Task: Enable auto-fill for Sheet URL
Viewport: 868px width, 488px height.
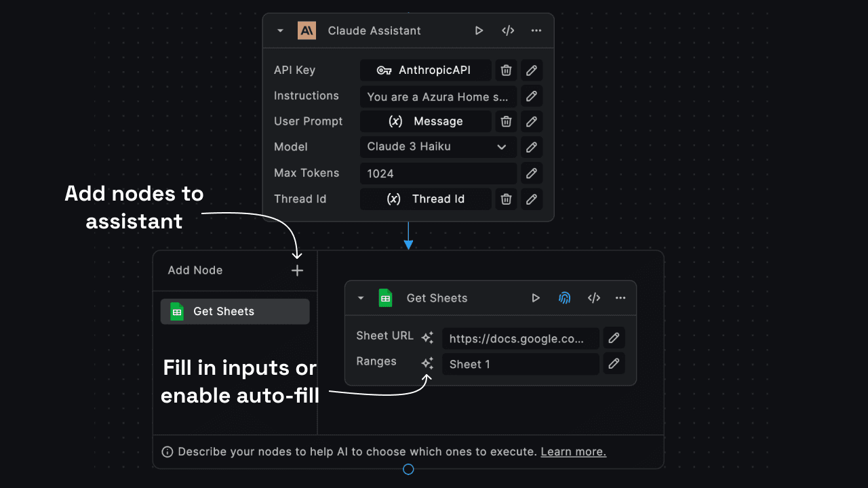Action: click(427, 335)
